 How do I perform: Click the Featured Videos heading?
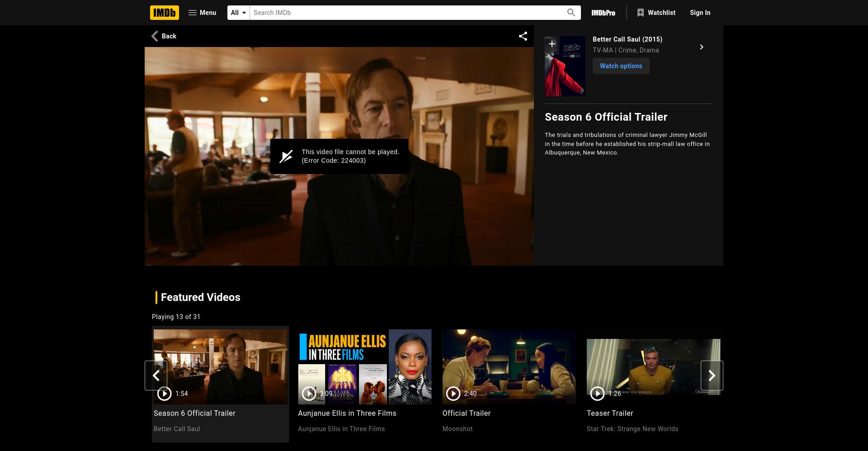(201, 297)
